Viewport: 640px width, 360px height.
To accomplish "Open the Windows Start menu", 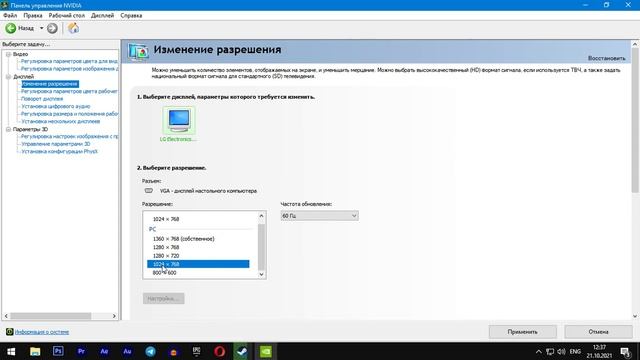I will 11,351.
